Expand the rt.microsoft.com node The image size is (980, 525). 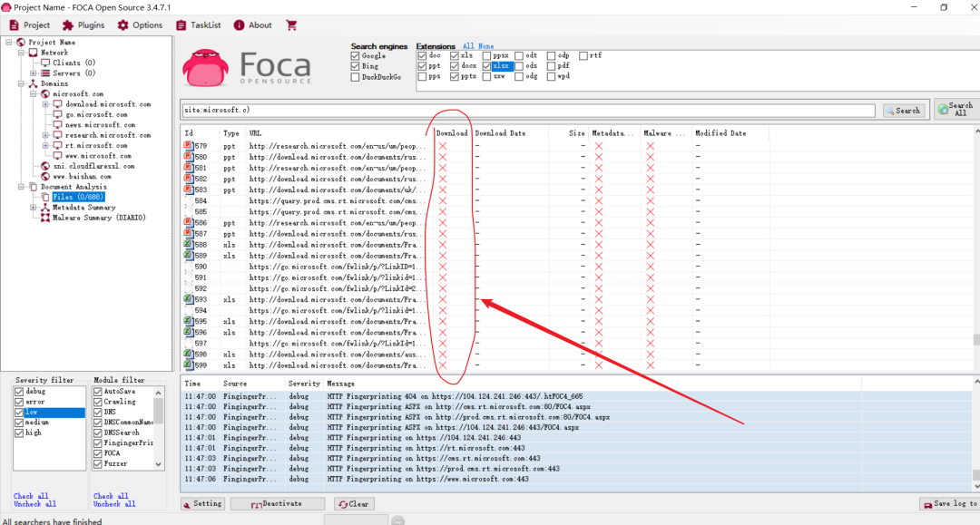click(45, 145)
